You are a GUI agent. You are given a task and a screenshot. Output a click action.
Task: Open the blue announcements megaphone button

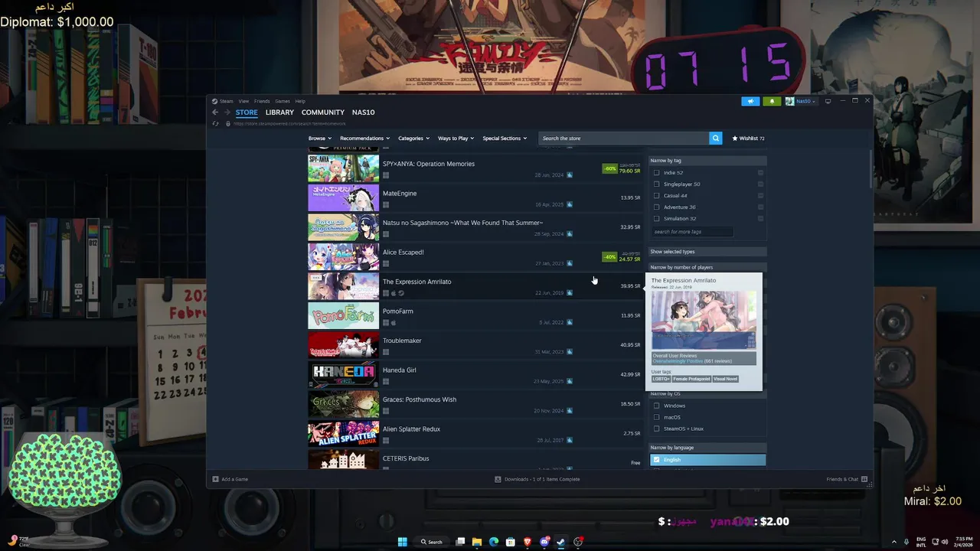(x=750, y=101)
